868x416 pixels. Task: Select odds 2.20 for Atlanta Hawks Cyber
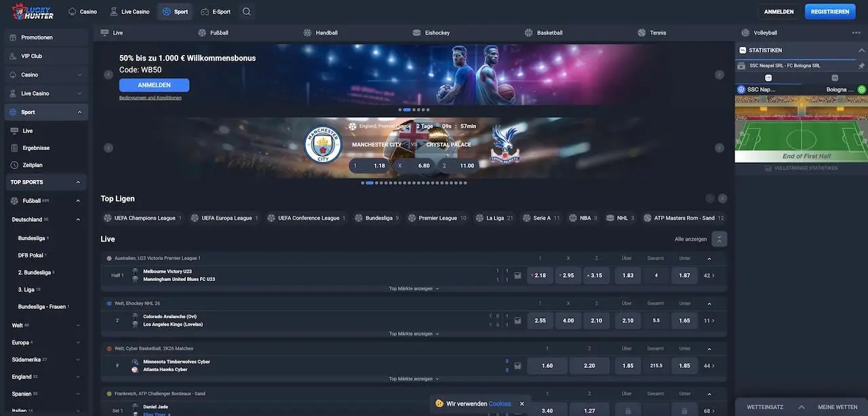589,366
